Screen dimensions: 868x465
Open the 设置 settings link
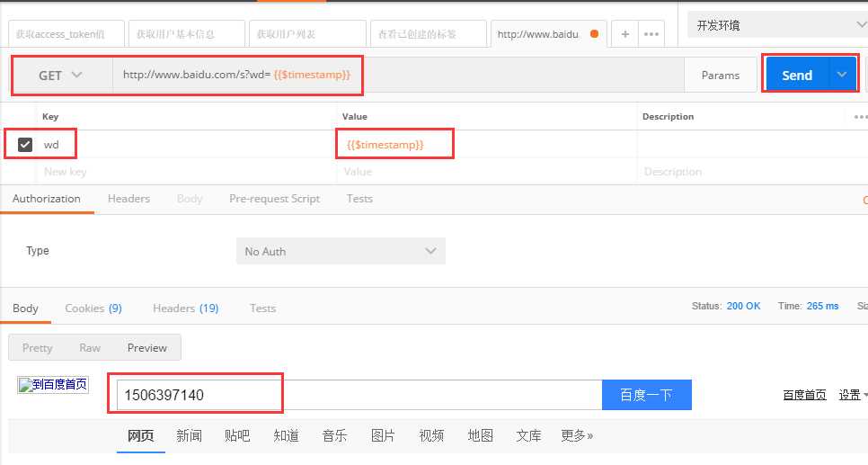point(850,395)
